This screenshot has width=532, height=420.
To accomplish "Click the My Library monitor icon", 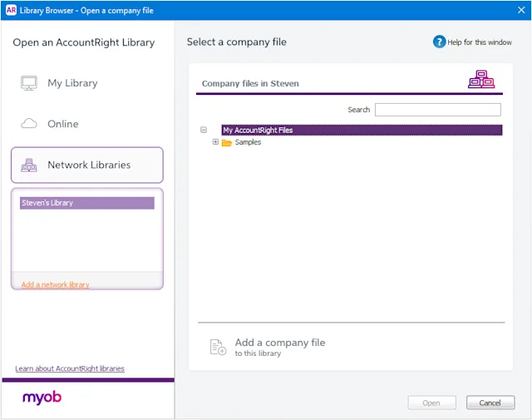I will (29, 83).
